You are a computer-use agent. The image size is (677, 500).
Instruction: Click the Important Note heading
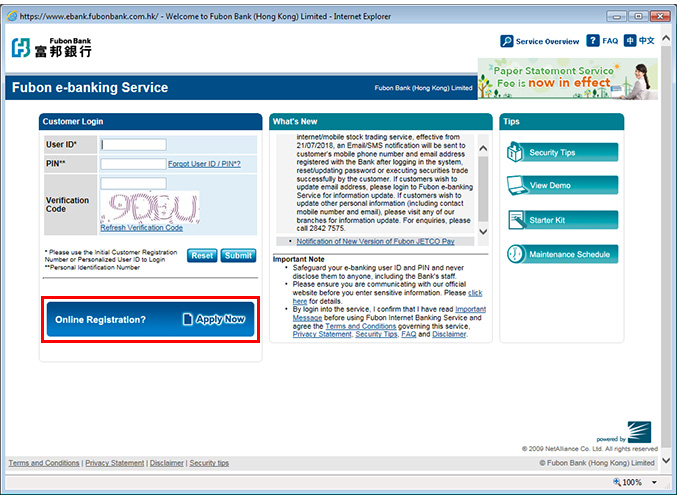(298, 259)
